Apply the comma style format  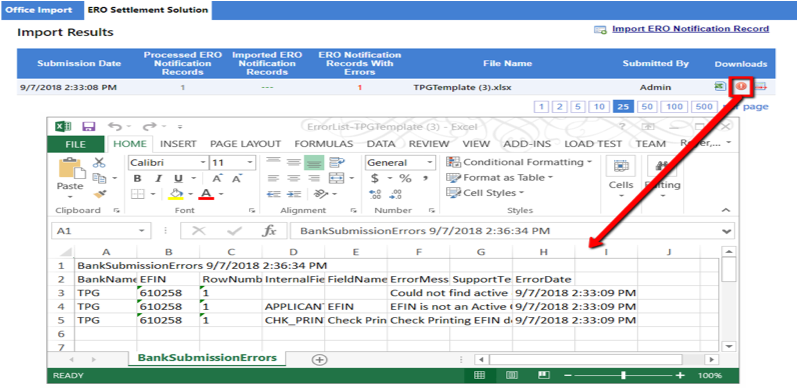coord(425,178)
